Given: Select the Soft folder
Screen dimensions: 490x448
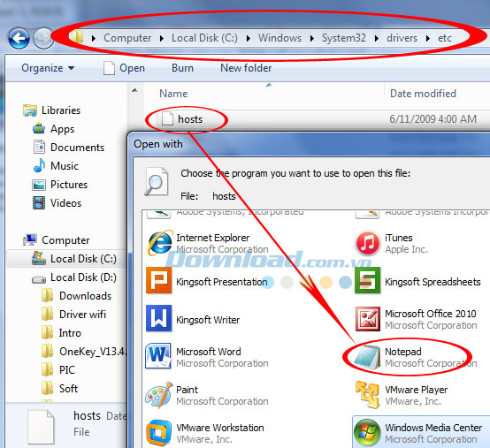Looking at the screenshot, I should pyautogui.click(x=59, y=389).
